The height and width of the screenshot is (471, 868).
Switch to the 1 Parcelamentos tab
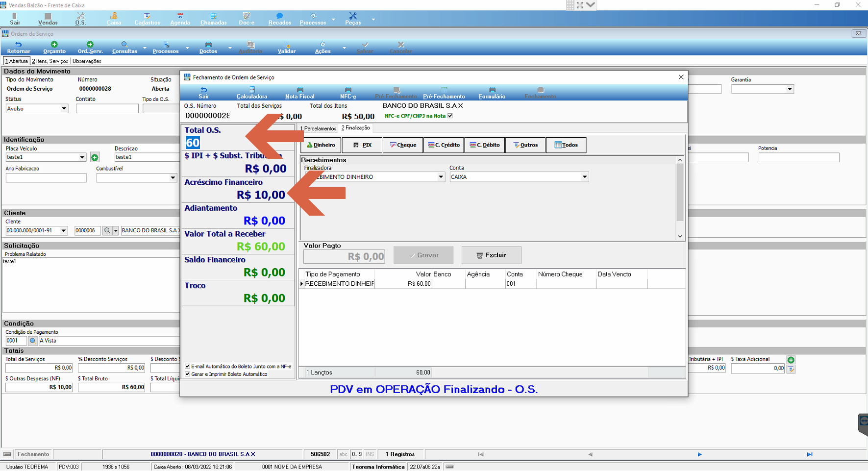(x=318, y=128)
